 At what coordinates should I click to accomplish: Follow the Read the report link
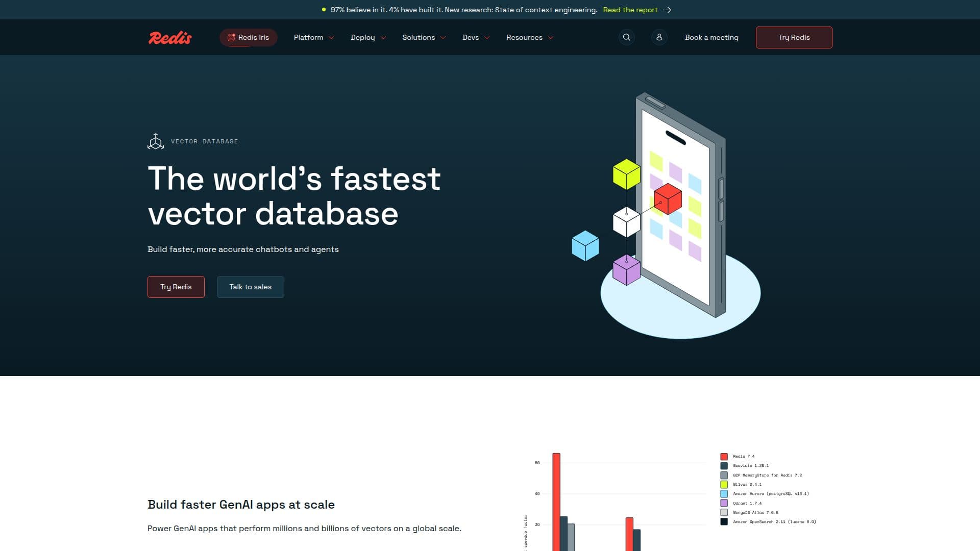point(630,10)
